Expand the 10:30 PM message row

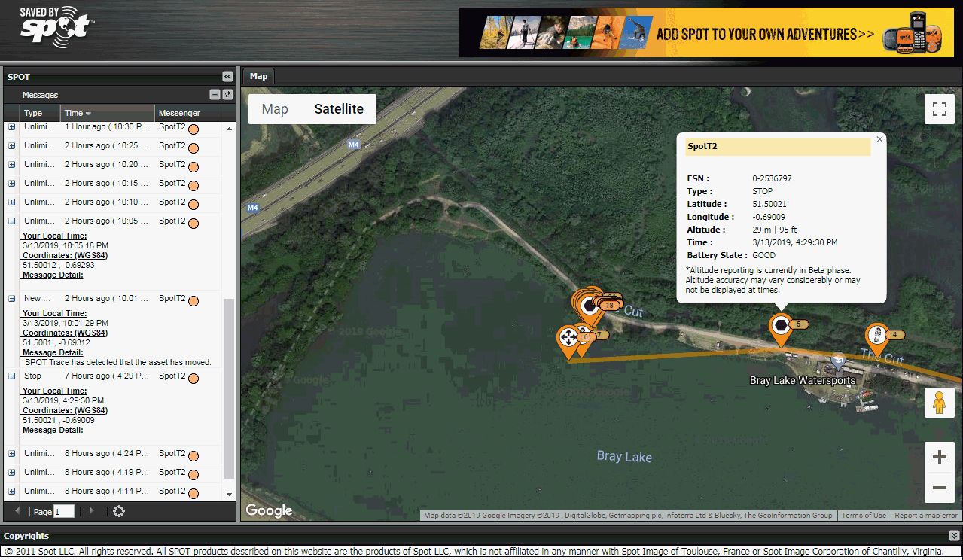coord(11,127)
